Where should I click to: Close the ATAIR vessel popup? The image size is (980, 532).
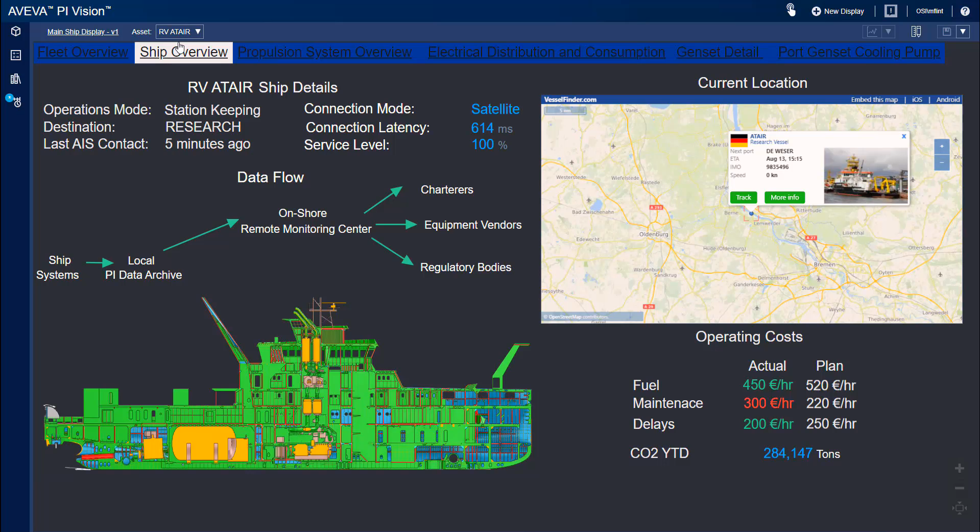[903, 136]
